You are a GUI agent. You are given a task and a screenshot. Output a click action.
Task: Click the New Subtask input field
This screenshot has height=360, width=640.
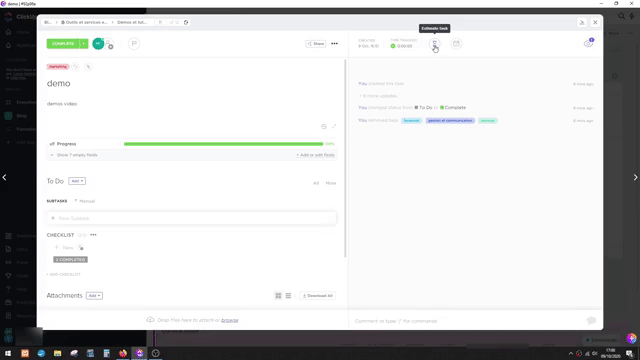(x=191, y=218)
